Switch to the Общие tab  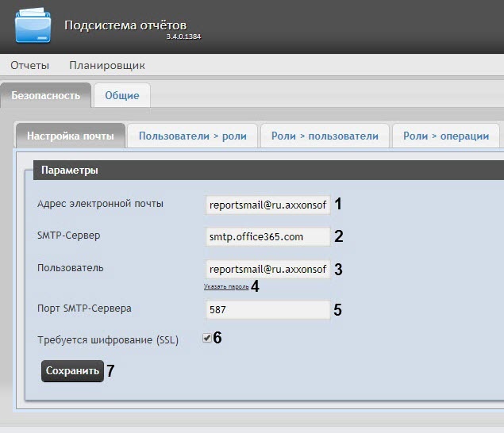pyautogui.click(x=121, y=96)
